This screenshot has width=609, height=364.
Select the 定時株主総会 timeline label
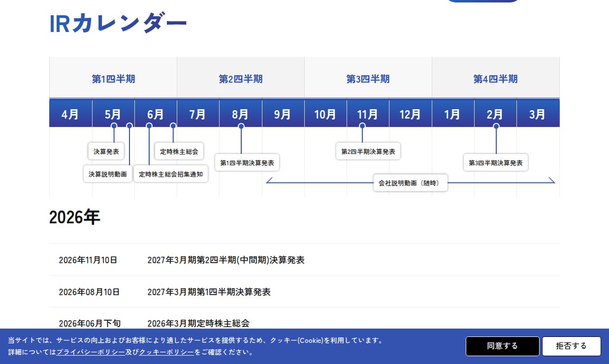(x=179, y=152)
